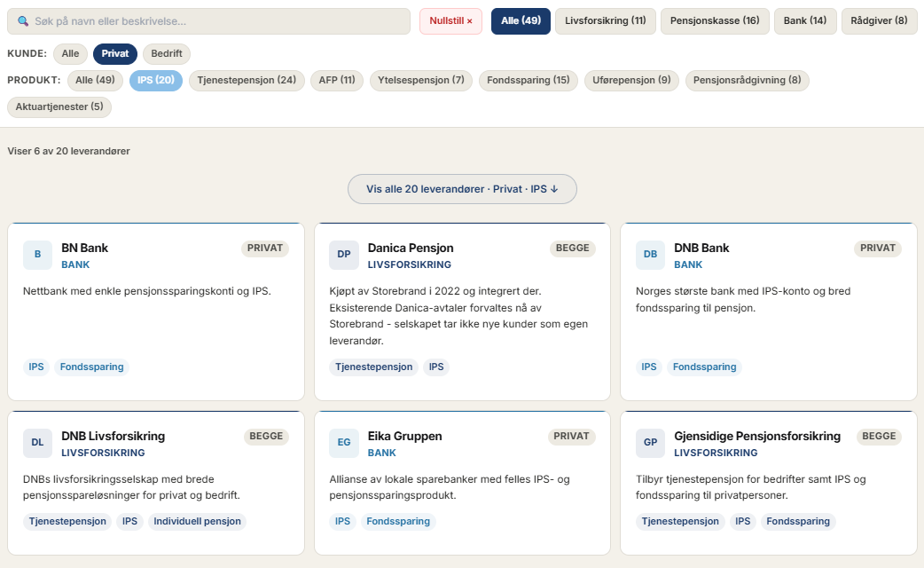Filter by Pensjonskasse (16)
This screenshot has width=924, height=568.
coord(715,21)
